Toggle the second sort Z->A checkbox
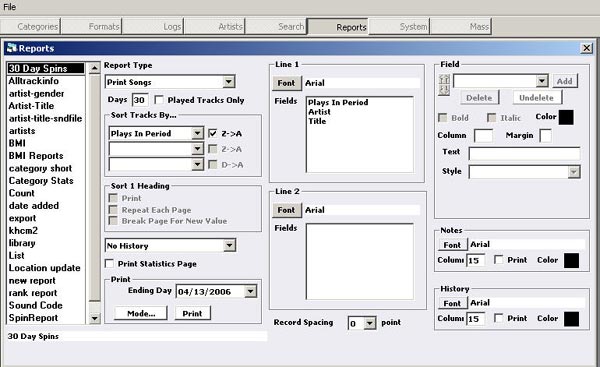This screenshot has height=367, width=600. pos(213,149)
